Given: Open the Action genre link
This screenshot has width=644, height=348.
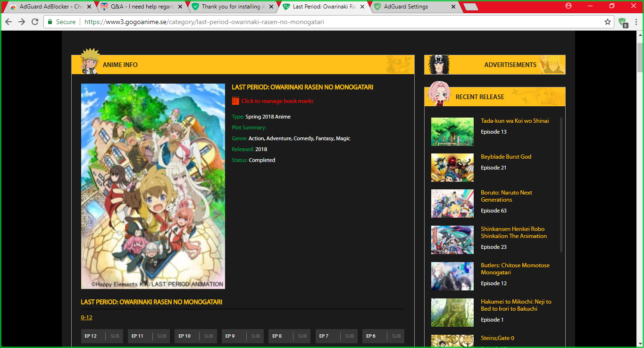Looking at the screenshot, I should pyautogui.click(x=256, y=138).
